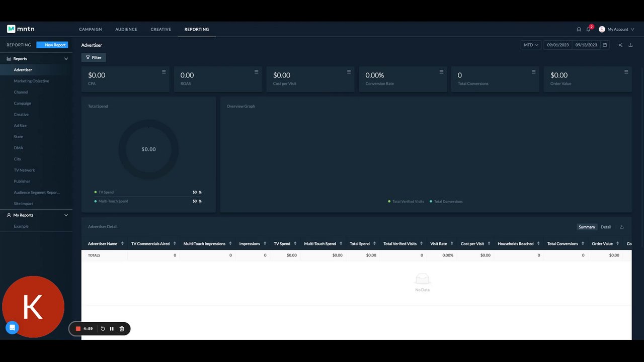Open the Campaign report in sidebar
The height and width of the screenshot is (362, 644).
point(23,103)
